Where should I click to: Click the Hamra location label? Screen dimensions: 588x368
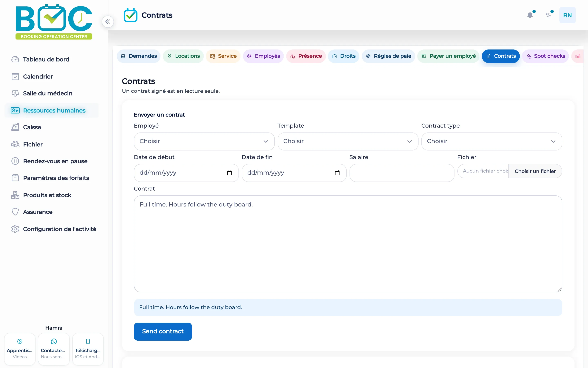54,328
